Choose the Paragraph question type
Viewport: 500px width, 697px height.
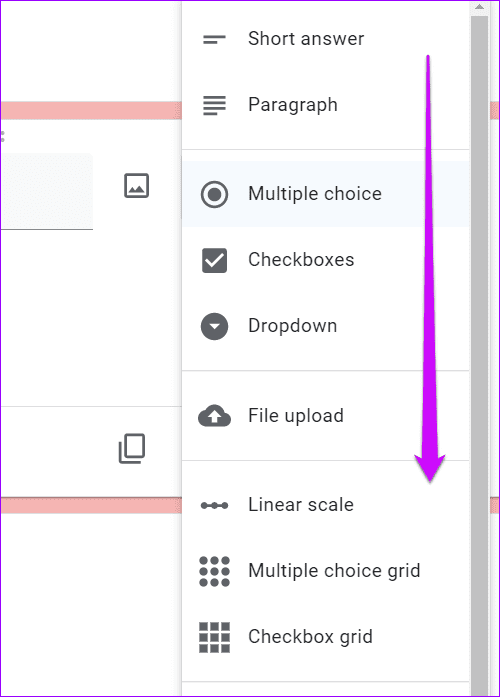(326, 105)
